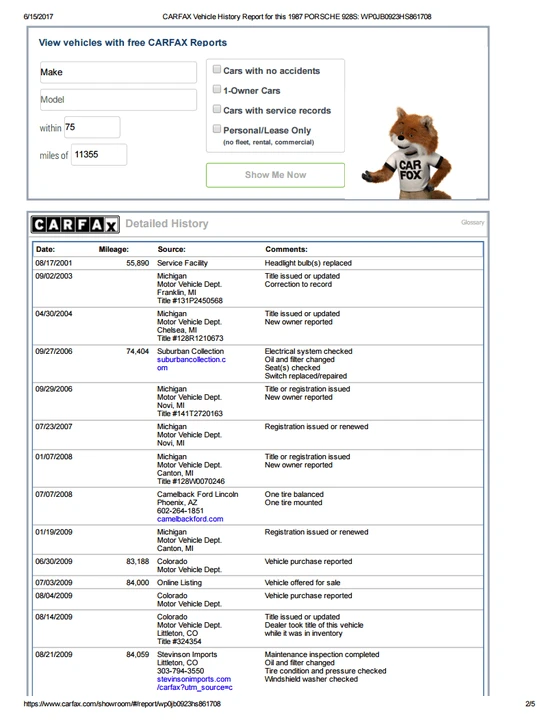The image size is (557, 720).
Task: Click the 'Title #324354' text
Action: (179, 641)
